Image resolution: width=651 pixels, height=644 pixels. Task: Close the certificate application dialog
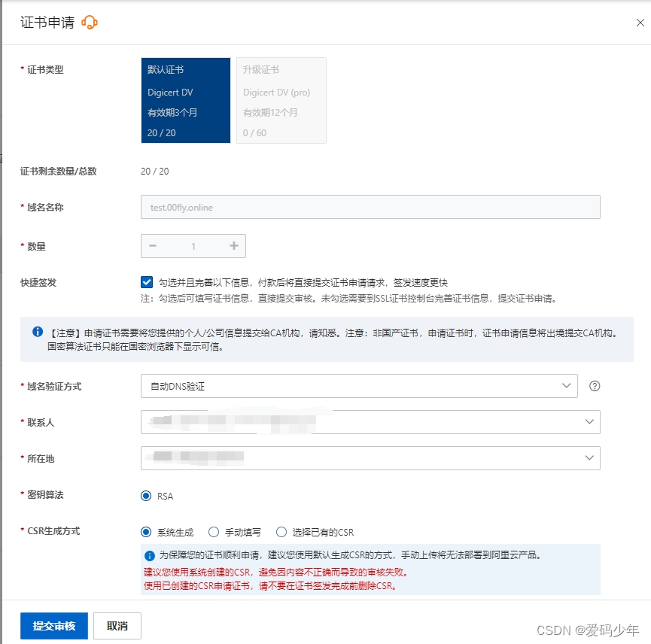[640, 23]
